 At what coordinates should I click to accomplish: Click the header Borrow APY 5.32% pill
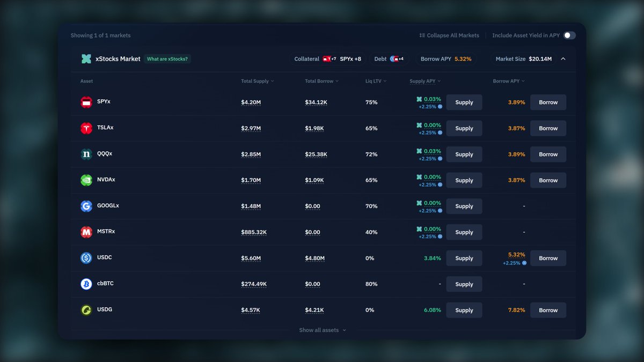tap(446, 59)
